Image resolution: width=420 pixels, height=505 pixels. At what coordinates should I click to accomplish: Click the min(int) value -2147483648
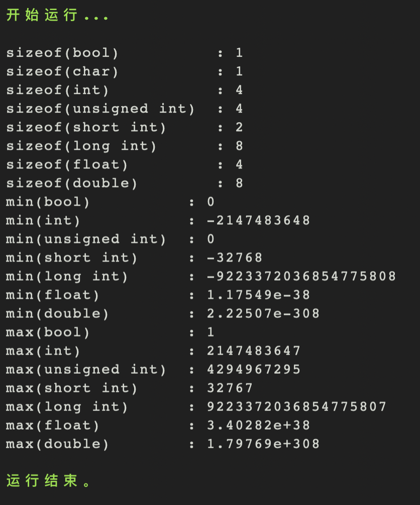tap(258, 220)
